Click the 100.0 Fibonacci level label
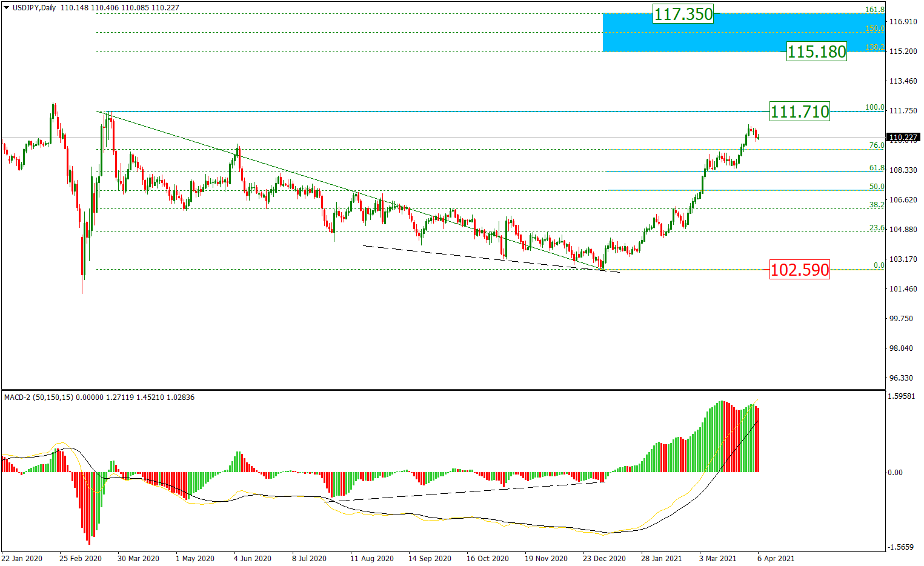 875,107
